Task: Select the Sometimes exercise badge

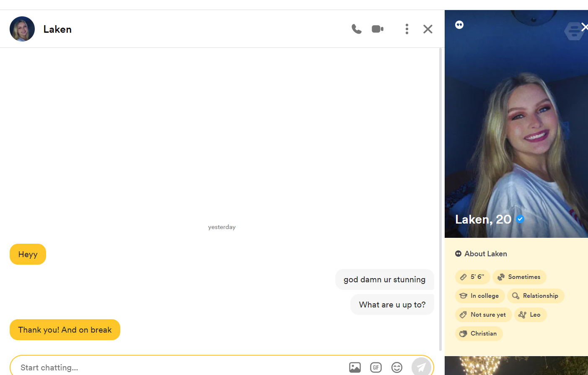Action: coord(519,277)
